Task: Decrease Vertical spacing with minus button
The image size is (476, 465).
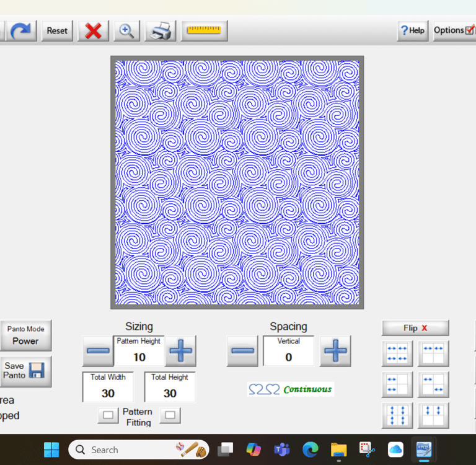Action: 242,351
